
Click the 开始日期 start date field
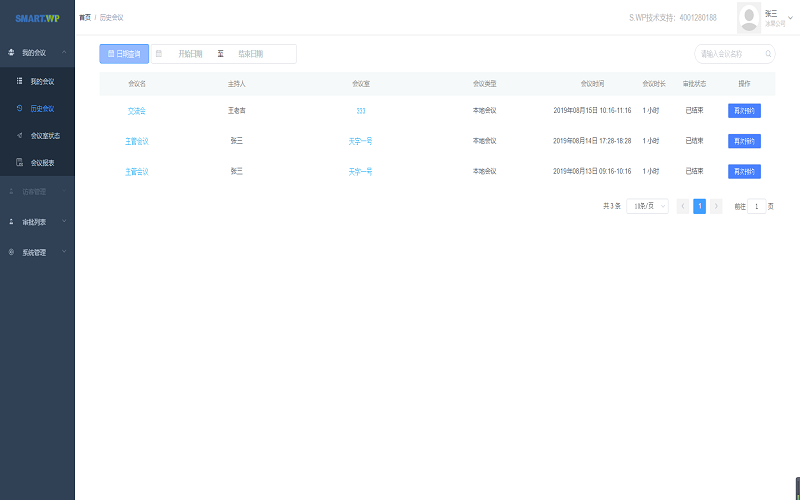(190, 54)
